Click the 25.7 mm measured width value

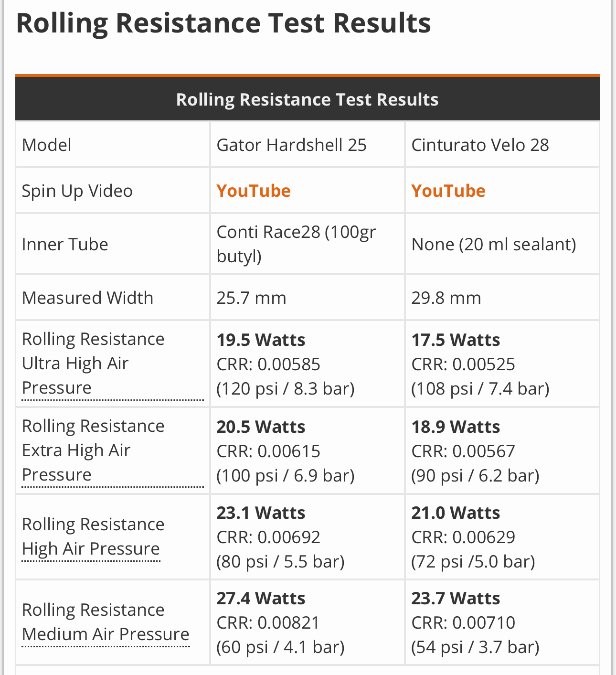pos(251,298)
